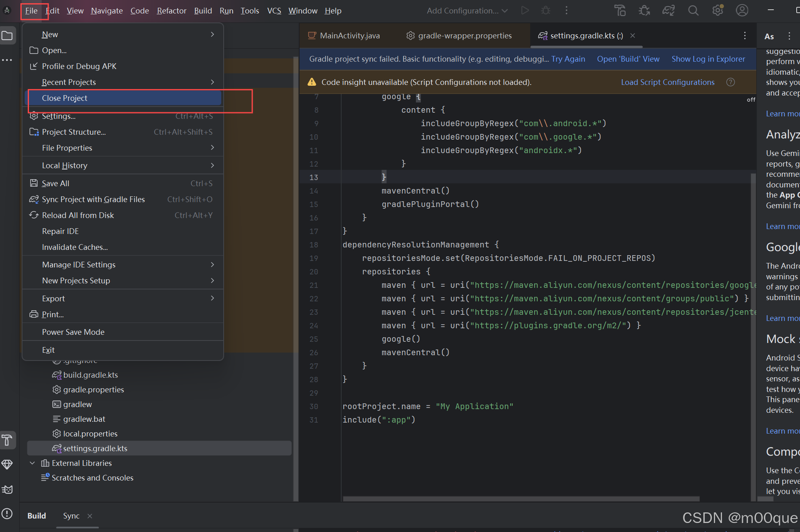The height and width of the screenshot is (532, 800).
Task: Open the account profile icon
Action: pyautogui.click(x=742, y=11)
